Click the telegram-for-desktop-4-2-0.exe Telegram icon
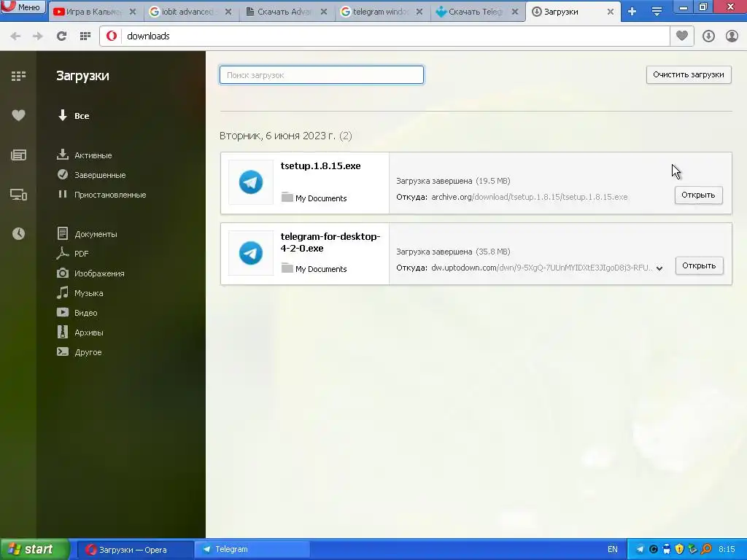This screenshot has height=560, width=747. click(251, 253)
